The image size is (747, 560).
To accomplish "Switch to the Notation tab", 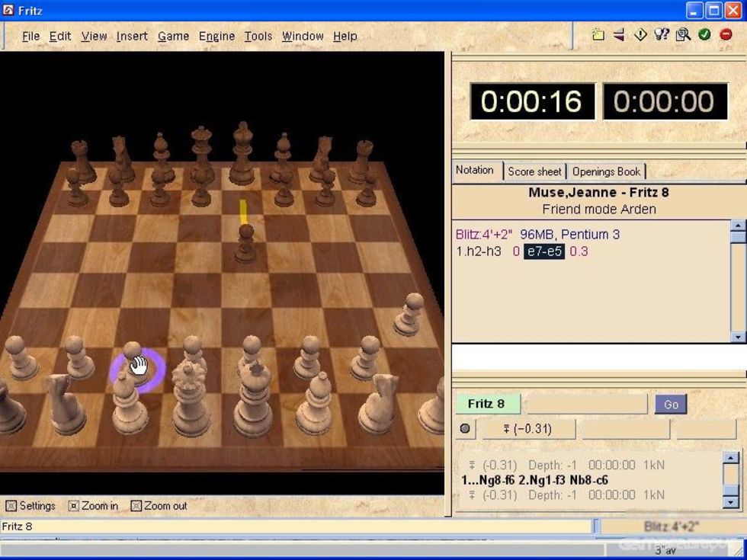I will pyautogui.click(x=475, y=170).
